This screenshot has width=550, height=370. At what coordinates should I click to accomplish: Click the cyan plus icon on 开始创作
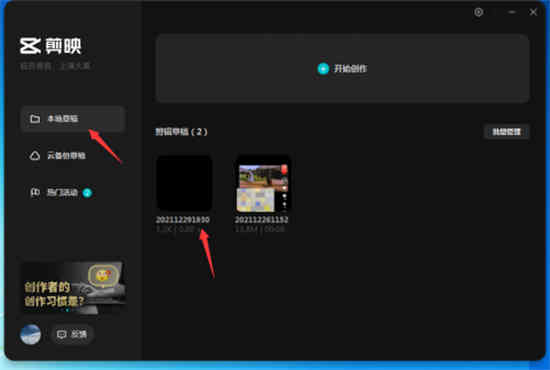pyautogui.click(x=323, y=69)
